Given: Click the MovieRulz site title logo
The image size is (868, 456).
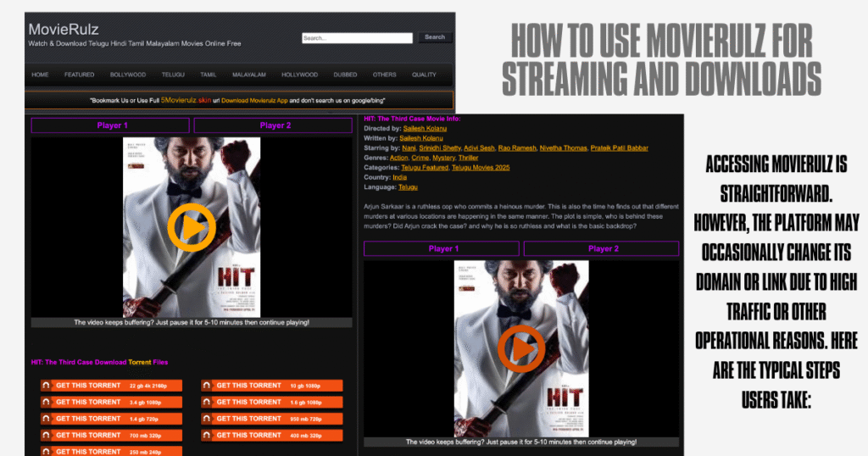Looking at the screenshot, I should point(64,30).
